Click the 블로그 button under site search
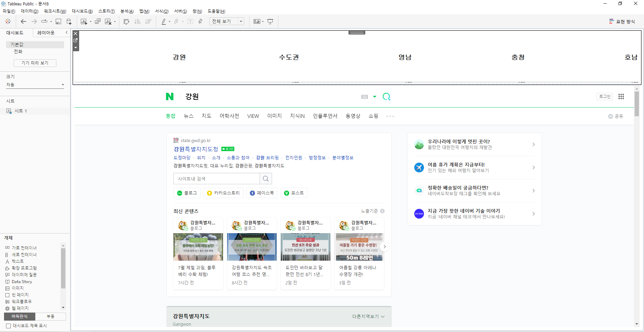 coord(187,193)
